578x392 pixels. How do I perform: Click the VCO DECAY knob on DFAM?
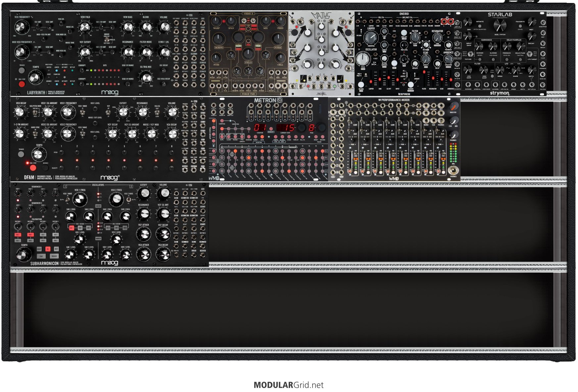(20, 113)
